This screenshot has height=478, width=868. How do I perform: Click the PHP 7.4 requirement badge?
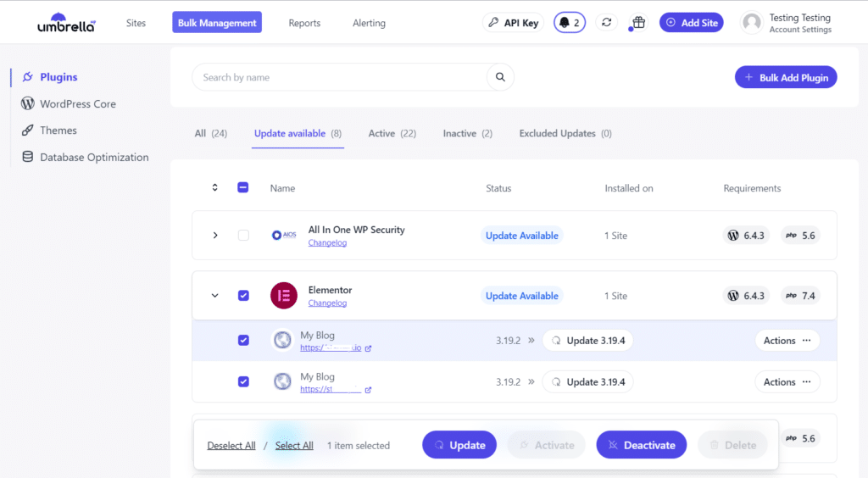800,296
